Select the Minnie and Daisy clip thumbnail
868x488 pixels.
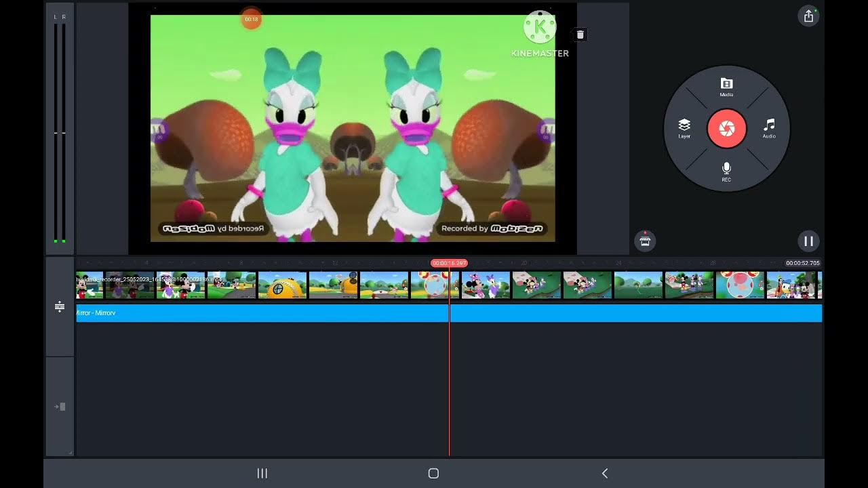click(486, 285)
